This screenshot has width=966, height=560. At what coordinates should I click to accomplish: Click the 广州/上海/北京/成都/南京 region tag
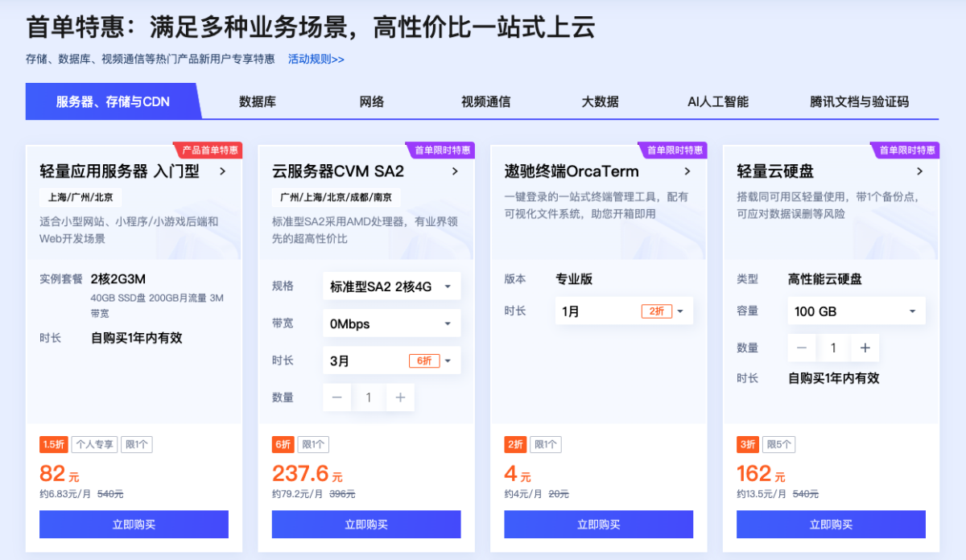[336, 197]
